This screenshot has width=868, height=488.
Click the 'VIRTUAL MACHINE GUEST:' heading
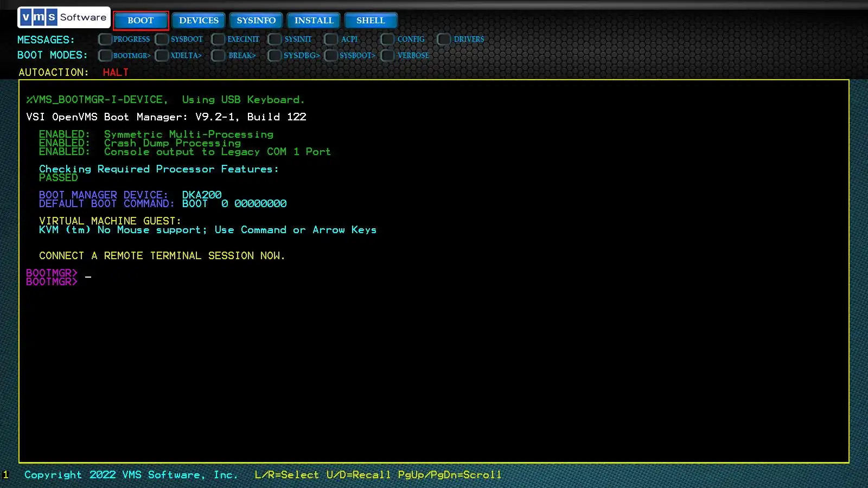[110, 221]
